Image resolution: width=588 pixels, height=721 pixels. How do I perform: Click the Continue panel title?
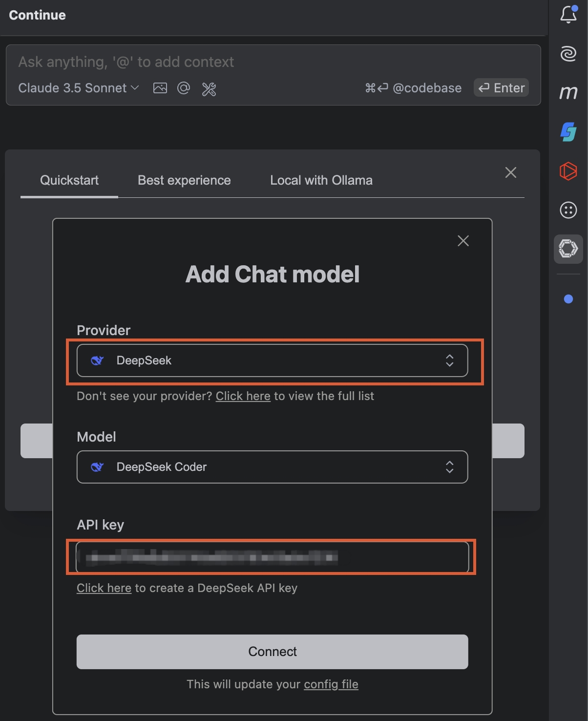pyautogui.click(x=38, y=15)
